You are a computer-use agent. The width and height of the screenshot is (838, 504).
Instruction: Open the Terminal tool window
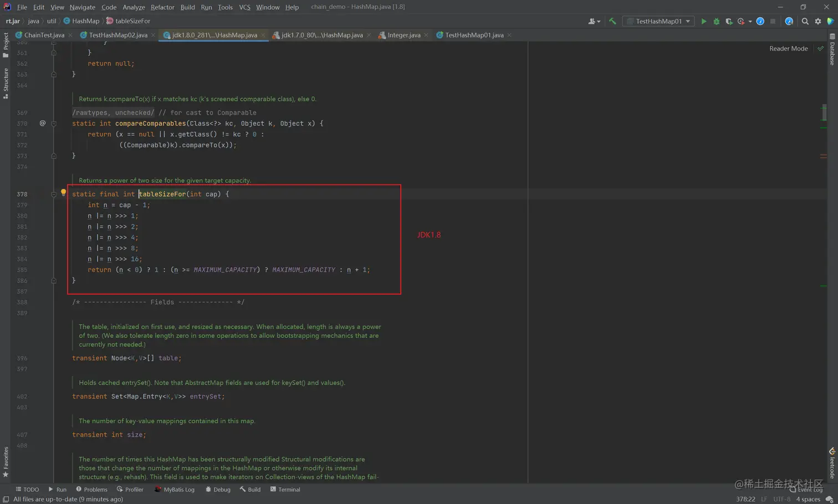click(285, 490)
